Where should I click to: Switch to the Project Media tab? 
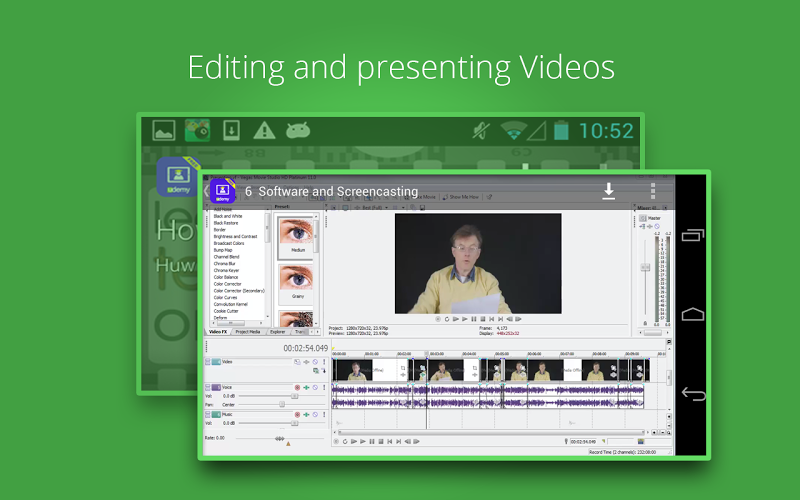tap(248, 331)
